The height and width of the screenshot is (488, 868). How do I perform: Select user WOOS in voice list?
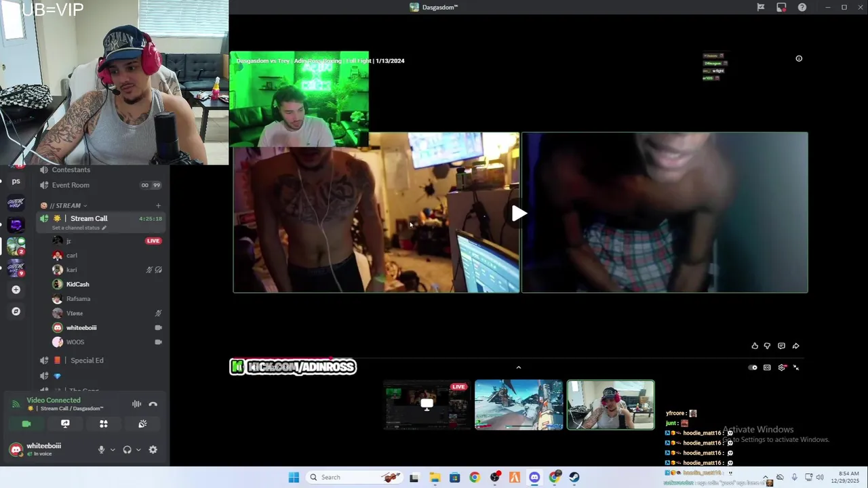107,342
